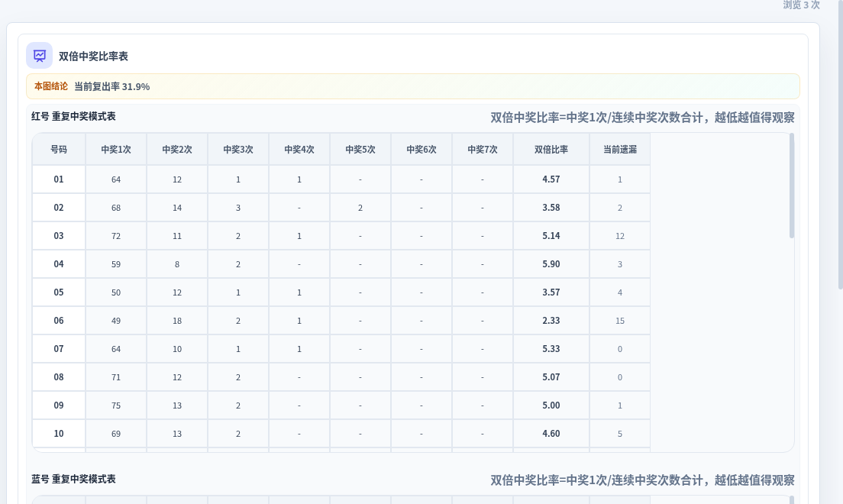The image size is (843, 504).
Task: Click the red-number table vertical scrollbar
Action: click(x=791, y=186)
